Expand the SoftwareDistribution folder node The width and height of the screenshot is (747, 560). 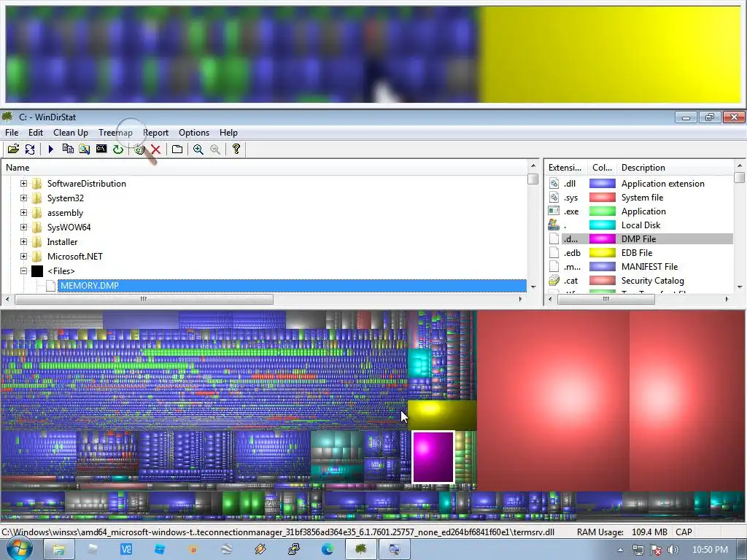tap(23, 183)
